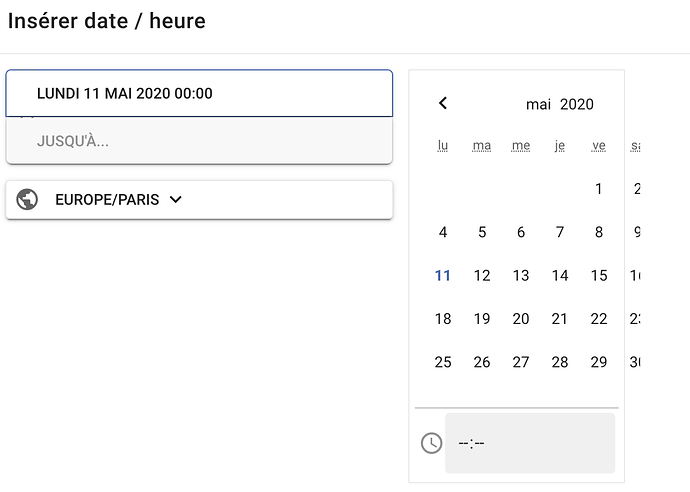Click the start date field Lundi 11 mai
The height and width of the screenshot is (492, 690).
pos(199,94)
